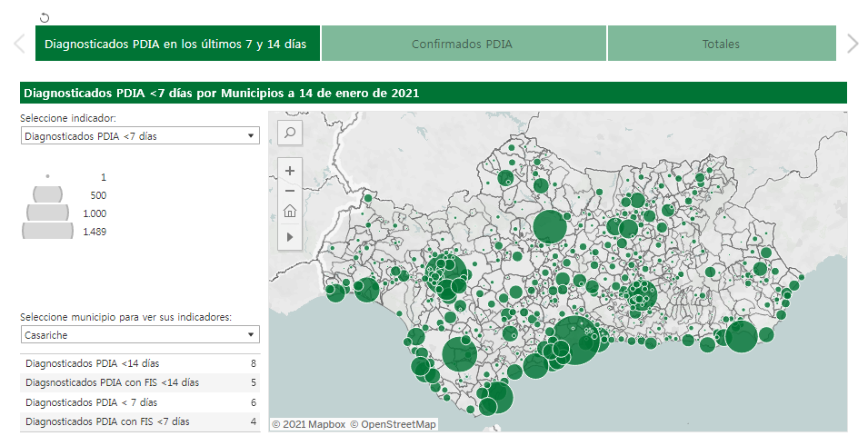Select the Diagnosticados PDIA <14 días row
Viewport: 868px width, 436px height.
point(140,363)
